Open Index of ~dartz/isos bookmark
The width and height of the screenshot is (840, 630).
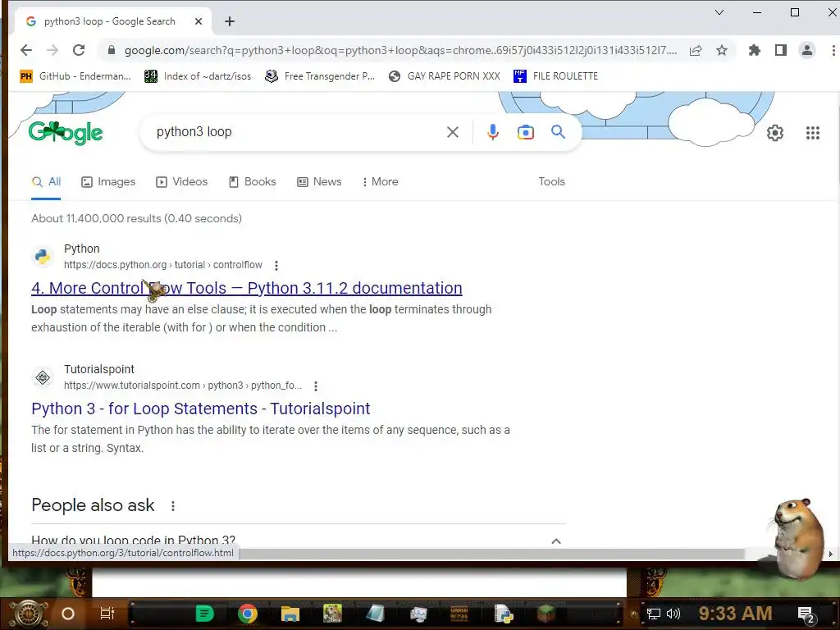tap(198, 76)
